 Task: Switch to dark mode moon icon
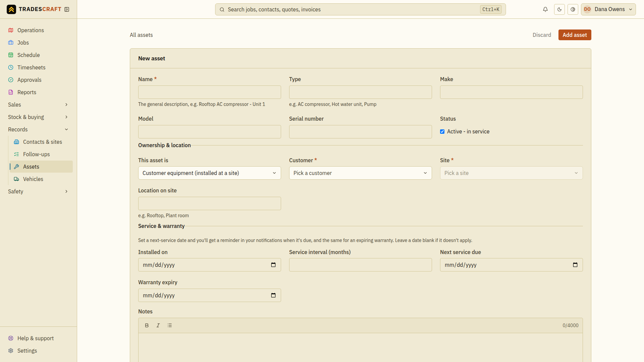coord(559,9)
